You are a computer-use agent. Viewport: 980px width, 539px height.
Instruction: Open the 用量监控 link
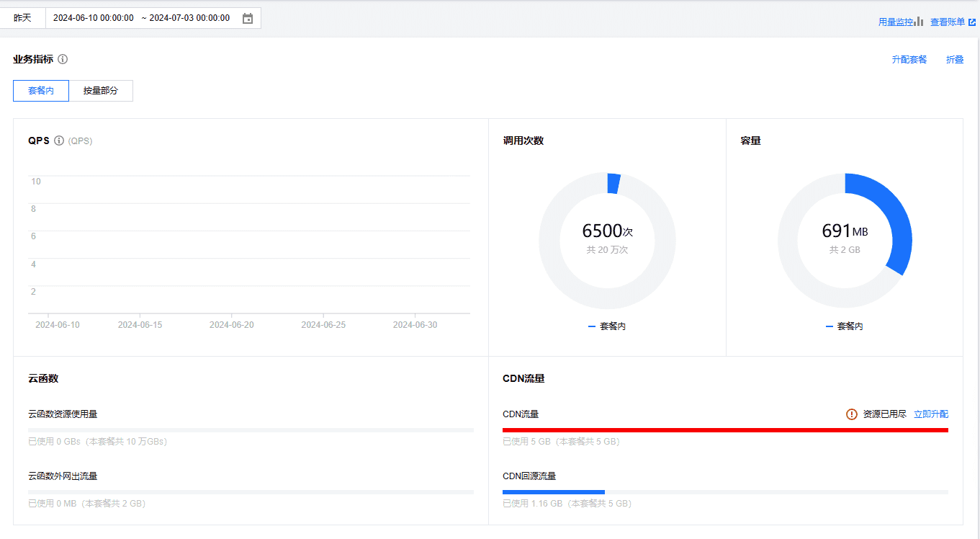pos(896,22)
